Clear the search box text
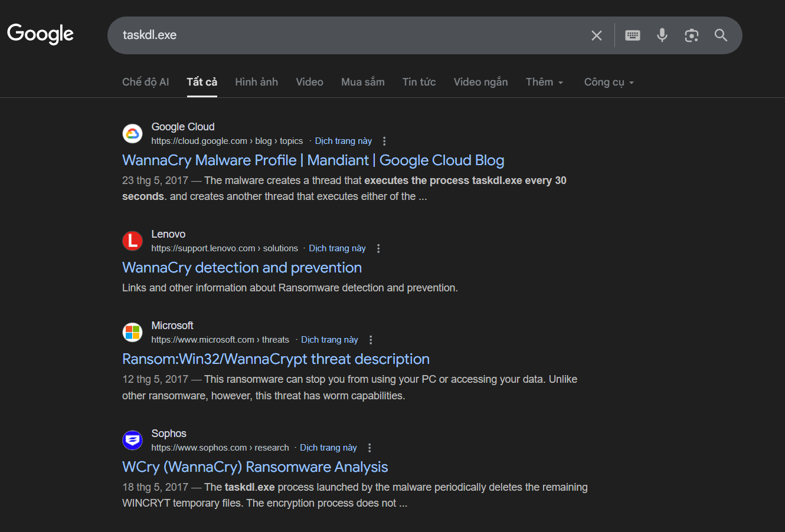The image size is (785, 532). pos(597,35)
